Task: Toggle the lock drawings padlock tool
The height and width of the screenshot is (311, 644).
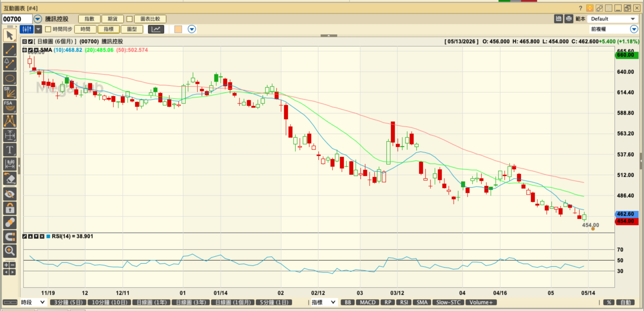Action: click(x=10, y=208)
